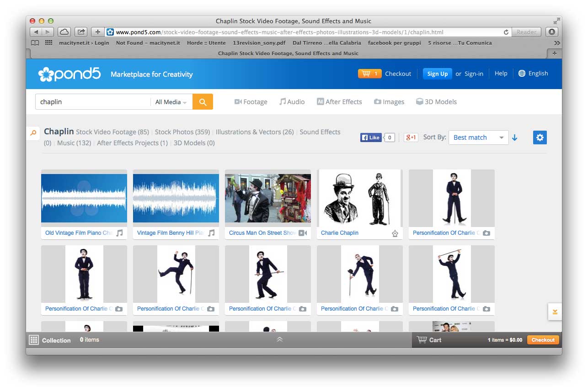Click the Safari back arrow
This screenshot has width=588, height=391.
[x=36, y=32]
